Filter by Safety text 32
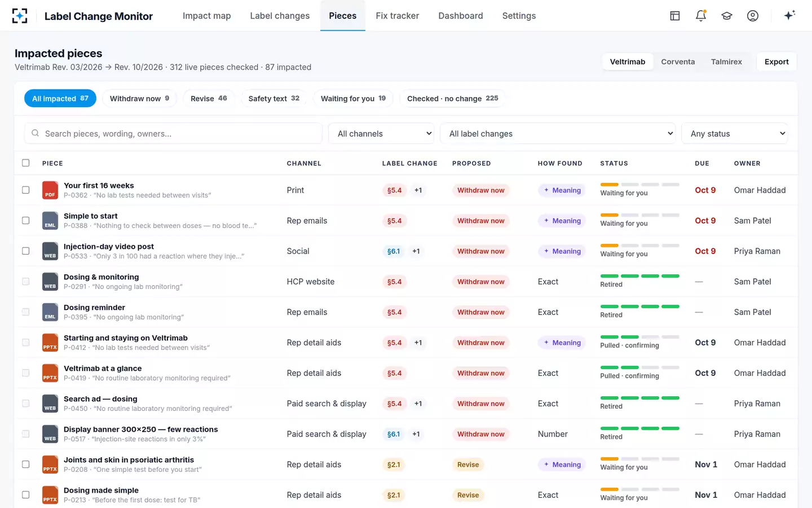 point(274,99)
